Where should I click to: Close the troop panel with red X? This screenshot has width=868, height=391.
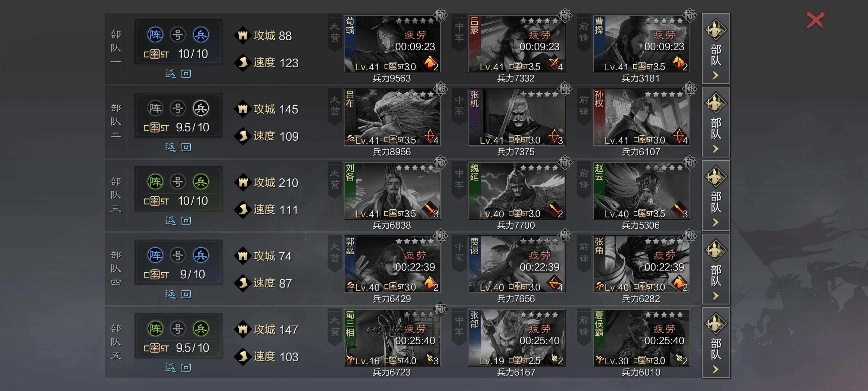pos(815,21)
